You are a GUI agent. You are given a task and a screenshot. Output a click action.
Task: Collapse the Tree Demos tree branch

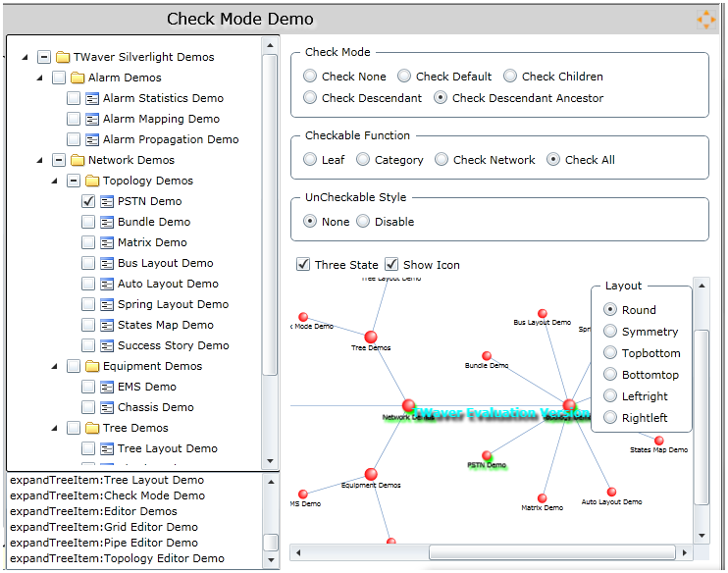55,428
